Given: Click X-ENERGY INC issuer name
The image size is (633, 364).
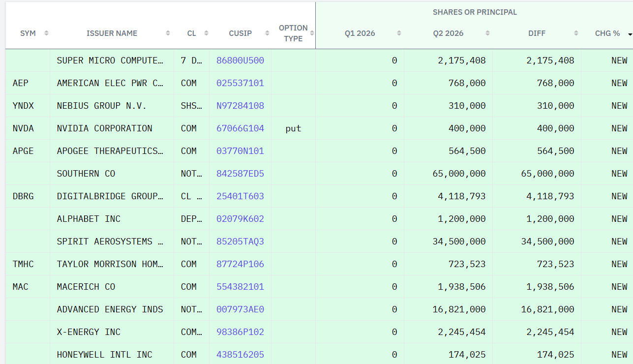Looking at the screenshot, I should click(x=89, y=332).
